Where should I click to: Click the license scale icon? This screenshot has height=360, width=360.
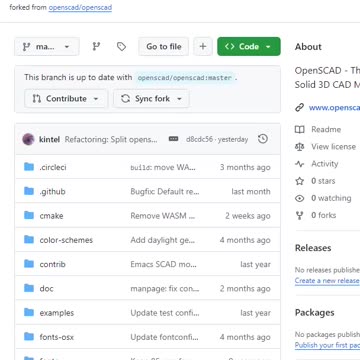pos(300,147)
